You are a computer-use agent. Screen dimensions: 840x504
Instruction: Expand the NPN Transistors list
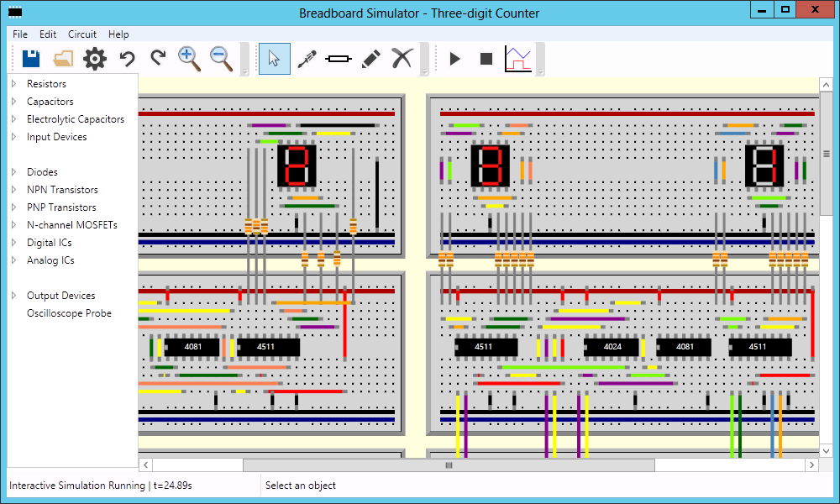tap(14, 190)
